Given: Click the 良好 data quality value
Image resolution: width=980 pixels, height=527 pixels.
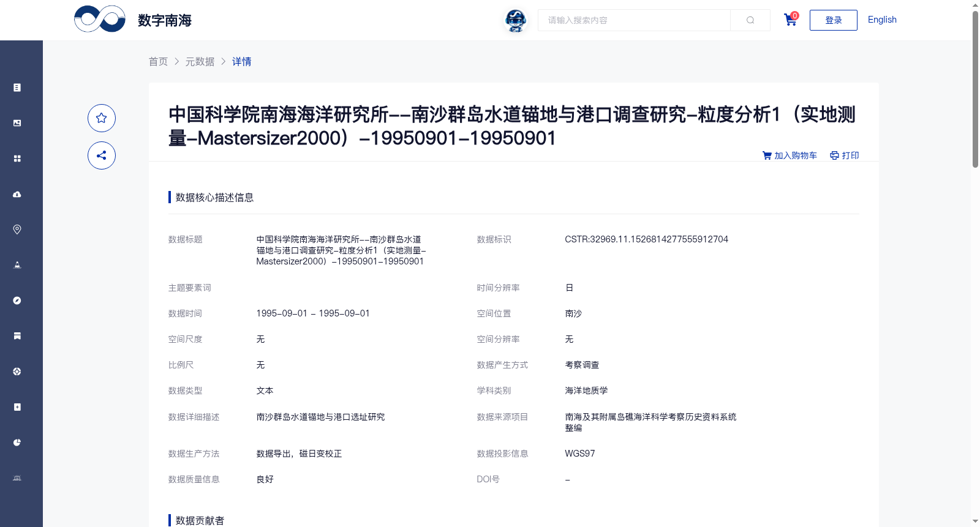Looking at the screenshot, I should (265, 479).
